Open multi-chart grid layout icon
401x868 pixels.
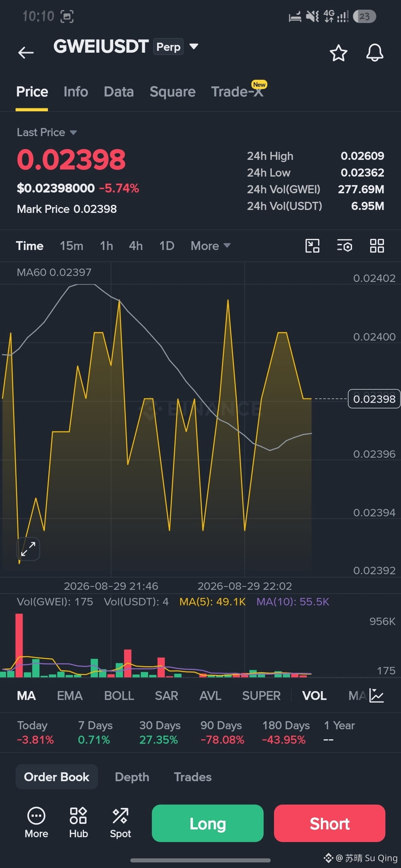[377, 246]
